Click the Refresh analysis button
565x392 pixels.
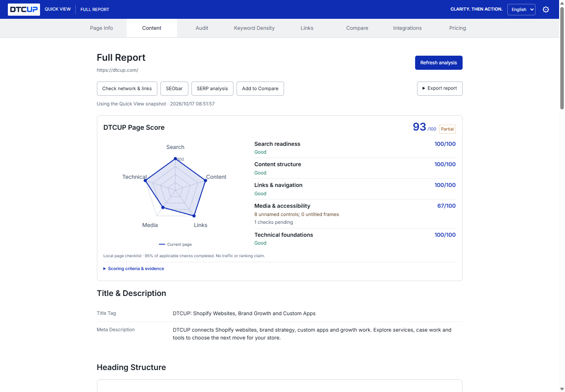(439, 63)
